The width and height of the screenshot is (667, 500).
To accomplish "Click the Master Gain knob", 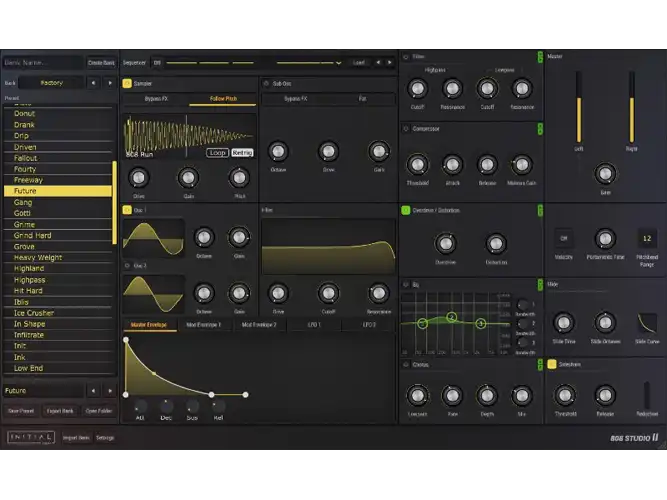I will point(605,174).
